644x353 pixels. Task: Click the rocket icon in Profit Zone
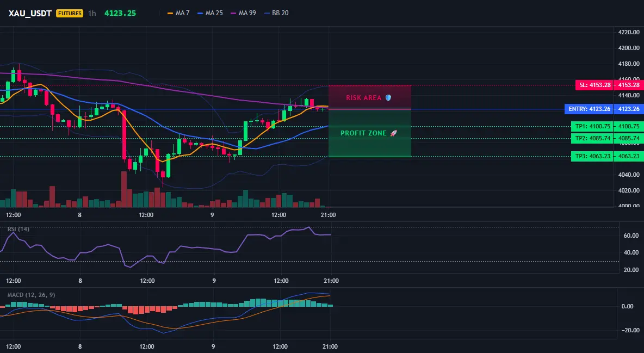393,133
